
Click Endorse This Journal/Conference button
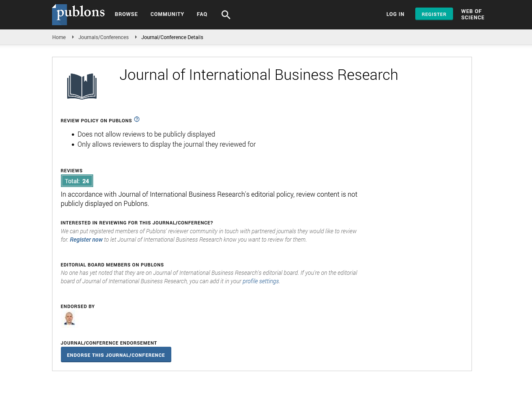pyautogui.click(x=116, y=354)
